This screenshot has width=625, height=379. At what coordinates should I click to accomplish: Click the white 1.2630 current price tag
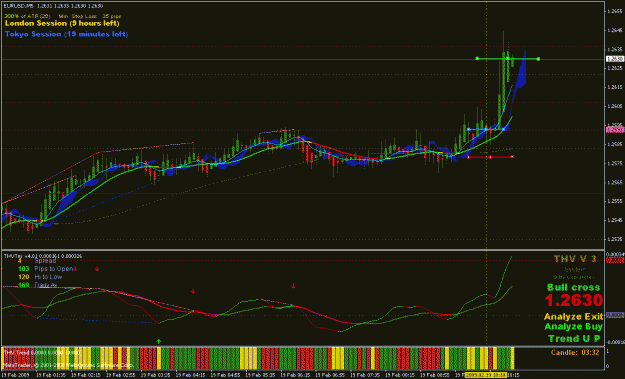(615, 59)
